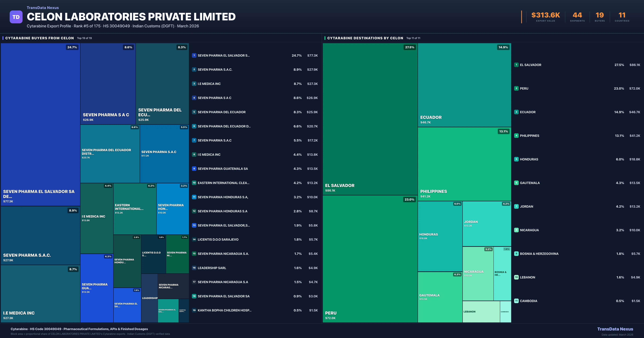Click the Seven Pharma S A C treemap tile
Viewport: 644px width, 338px height.
tap(108, 84)
